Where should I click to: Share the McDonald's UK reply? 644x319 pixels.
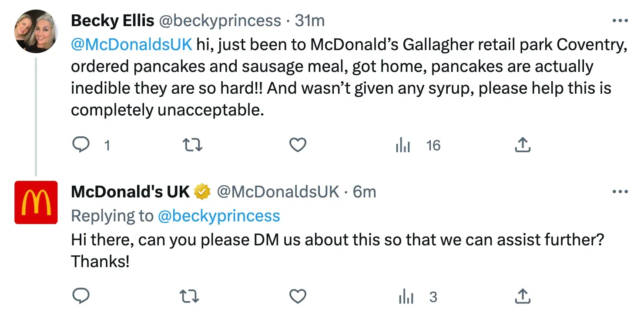(522, 297)
